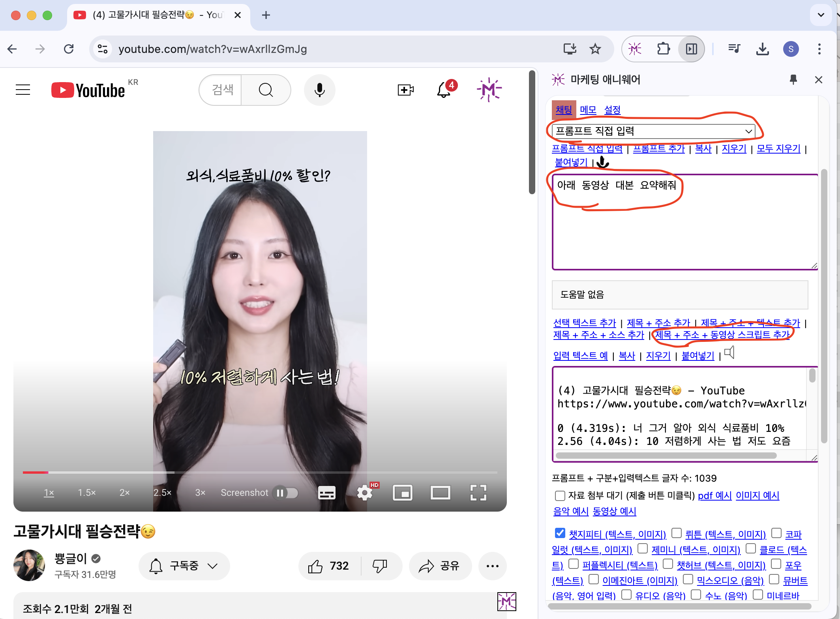Check the 믹스오디오 (음악) checkbox
The width and height of the screenshot is (840, 619).
tap(688, 579)
